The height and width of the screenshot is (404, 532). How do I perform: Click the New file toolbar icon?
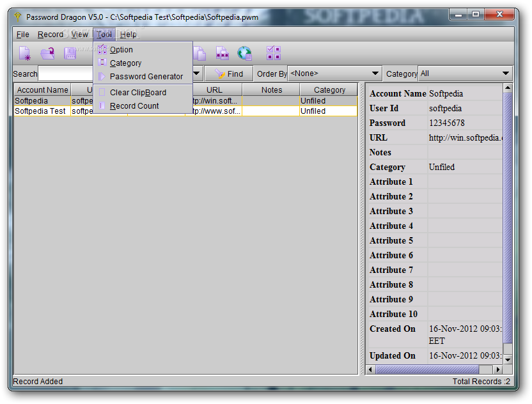click(x=25, y=53)
